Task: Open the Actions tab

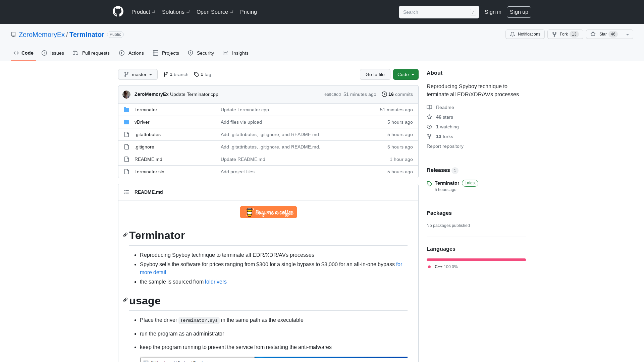Action: pos(131,53)
